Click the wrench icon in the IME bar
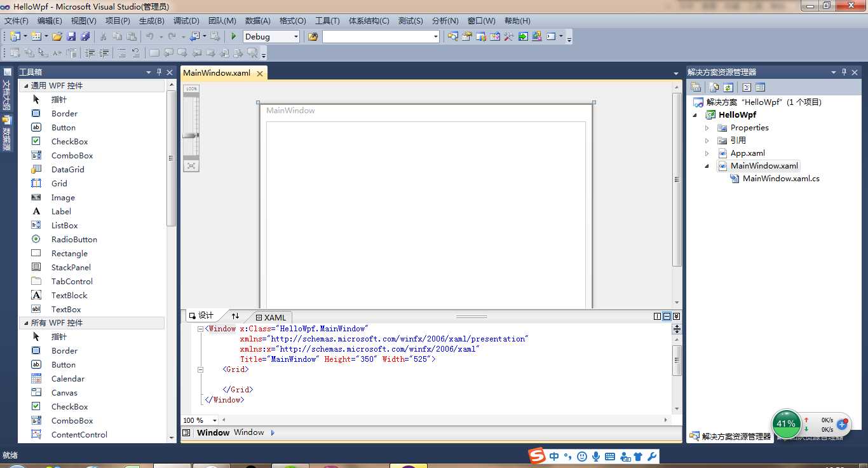 [651, 457]
